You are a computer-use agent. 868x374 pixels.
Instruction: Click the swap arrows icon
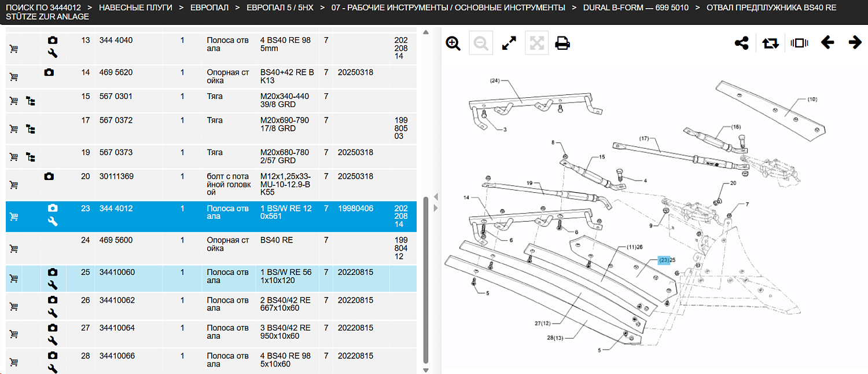pyautogui.click(x=771, y=43)
